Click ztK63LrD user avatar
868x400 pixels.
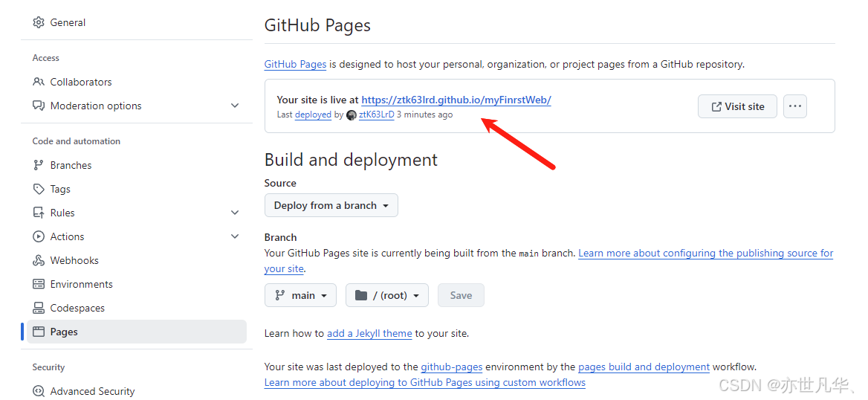tap(351, 115)
